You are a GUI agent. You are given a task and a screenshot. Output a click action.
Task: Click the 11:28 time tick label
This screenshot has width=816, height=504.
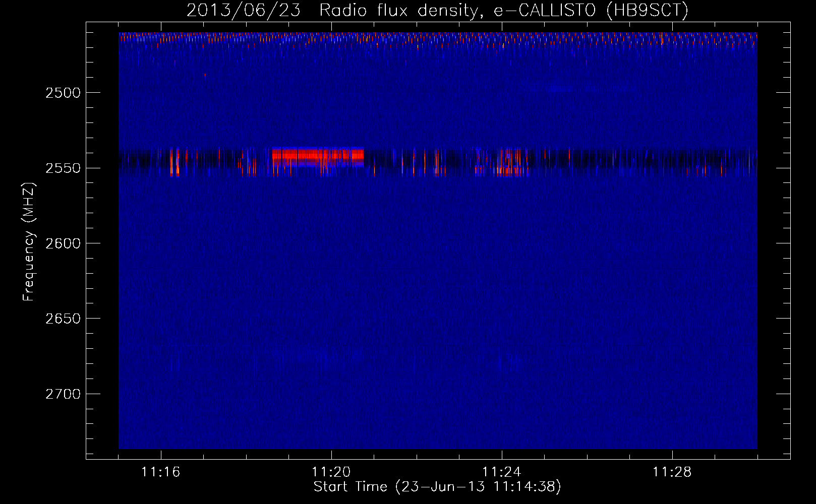pyautogui.click(x=672, y=472)
